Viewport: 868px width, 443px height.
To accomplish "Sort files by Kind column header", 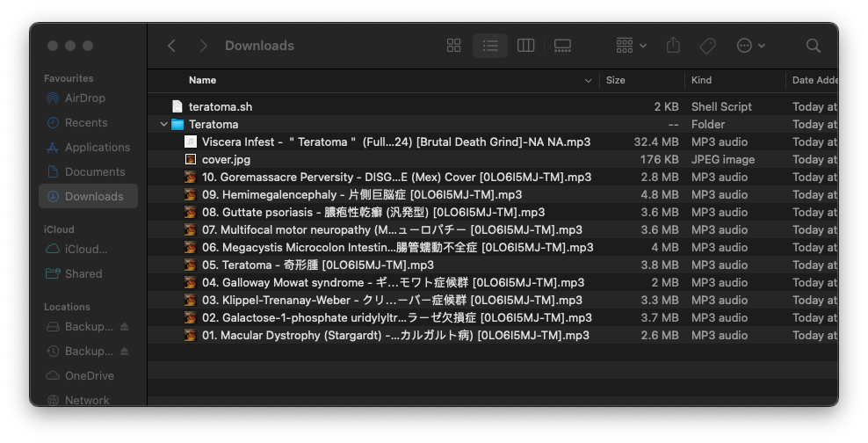I will click(x=702, y=81).
